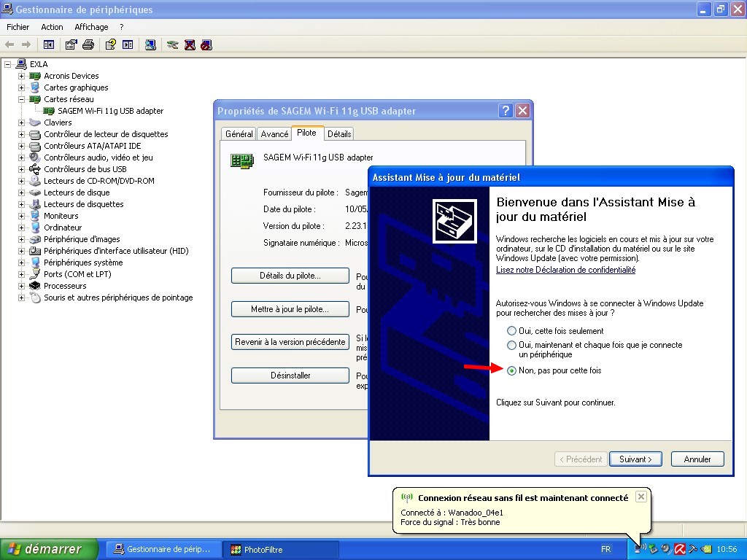747x560 pixels.
Task: Select 'Oui, maintenant et chaque fois' option
Action: (511, 345)
